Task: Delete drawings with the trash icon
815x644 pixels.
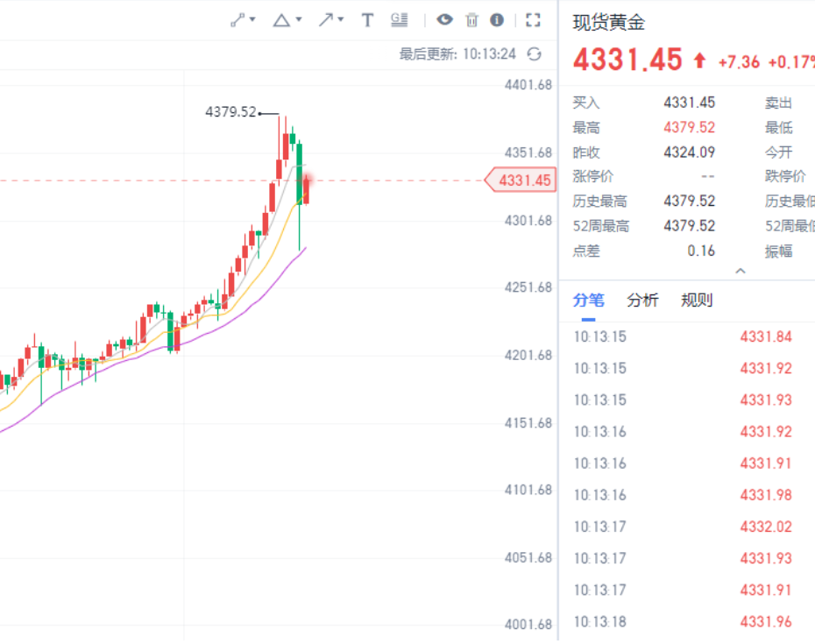Action: pos(471,20)
